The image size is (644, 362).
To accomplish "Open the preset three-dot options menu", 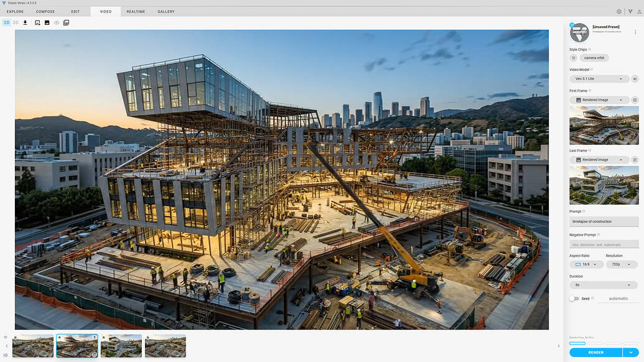I will point(635,32).
